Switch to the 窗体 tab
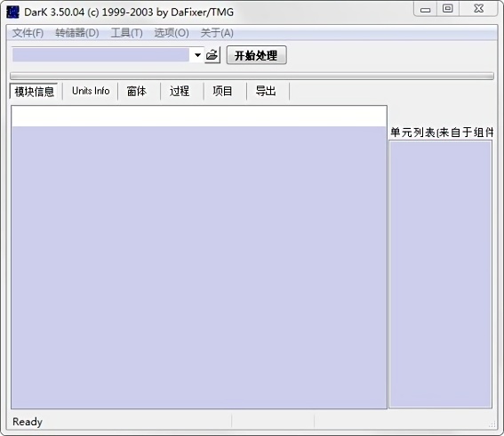The image size is (504, 436). (137, 91)
